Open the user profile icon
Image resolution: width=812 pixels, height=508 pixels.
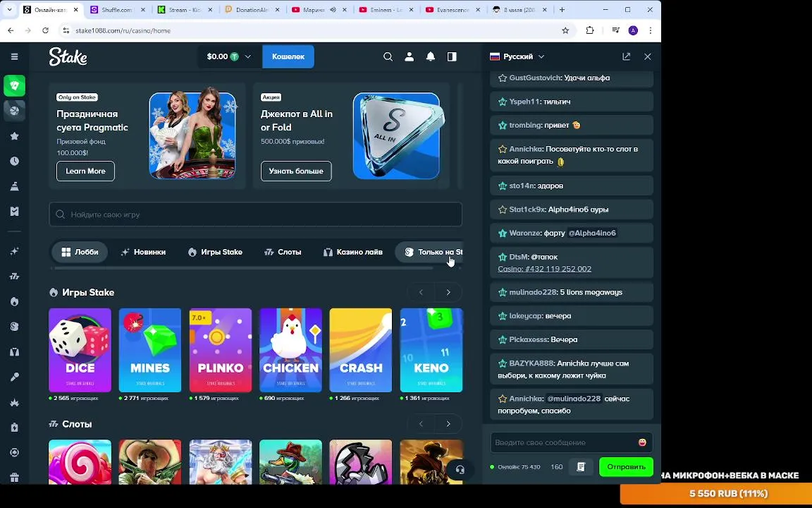[x=409, y=56]
